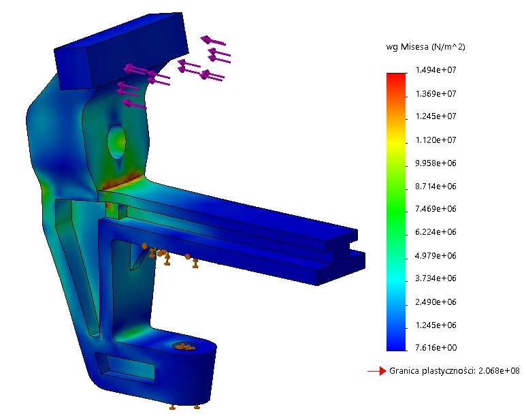
Task: Select the top rectangular block of the model
Action: (121, 51)
